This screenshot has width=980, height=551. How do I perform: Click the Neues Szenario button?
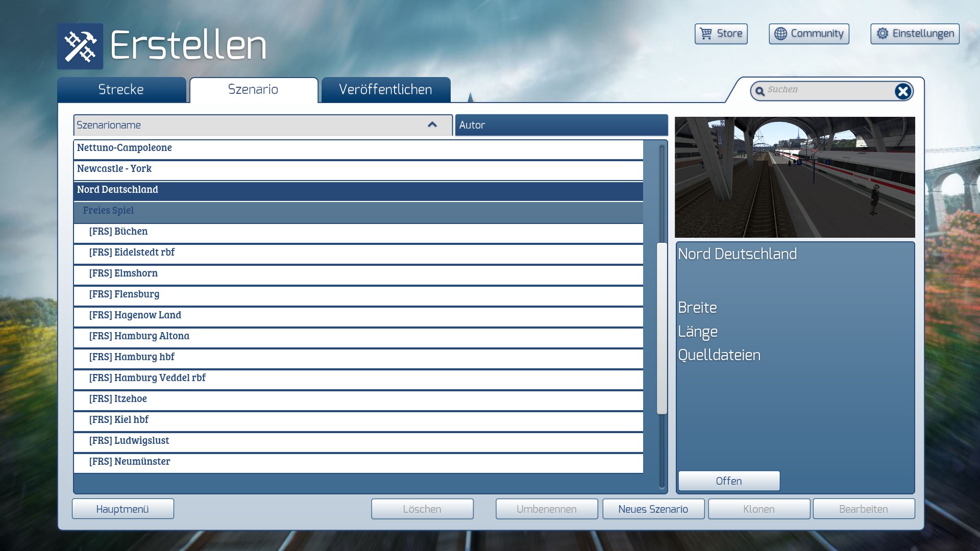pyautogui.click(x=653, y=509)
